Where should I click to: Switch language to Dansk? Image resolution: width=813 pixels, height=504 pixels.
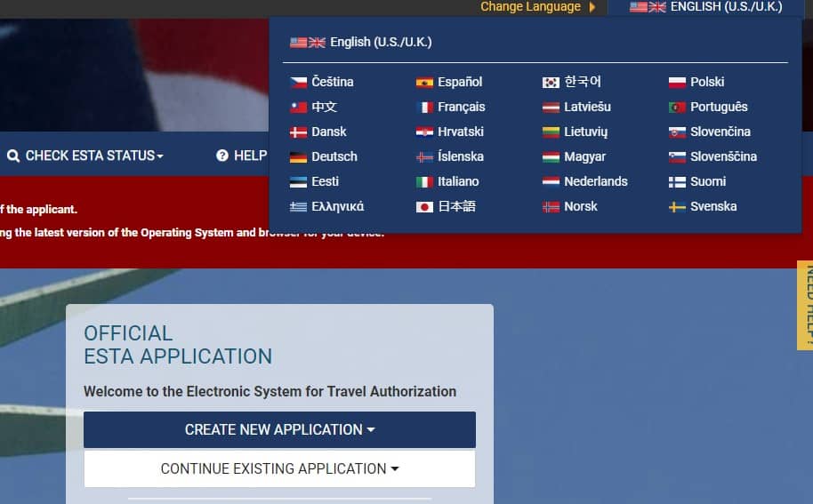[318, 132]
